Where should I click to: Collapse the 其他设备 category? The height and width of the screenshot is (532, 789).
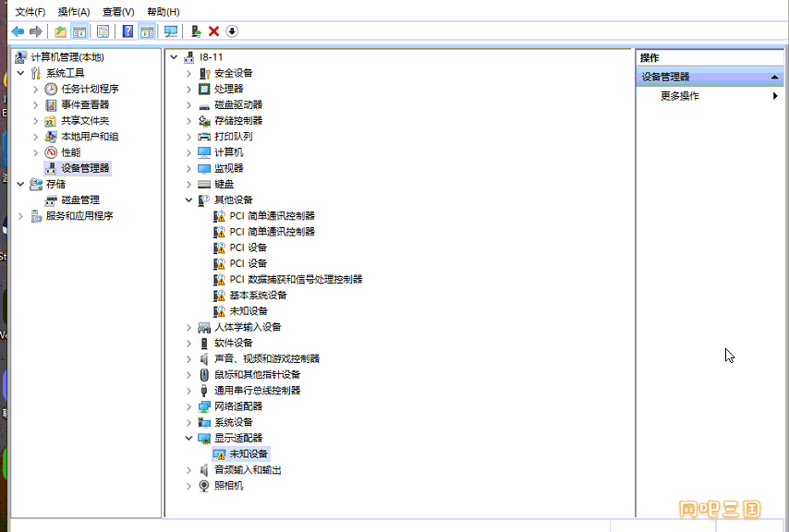click(188, 200)
